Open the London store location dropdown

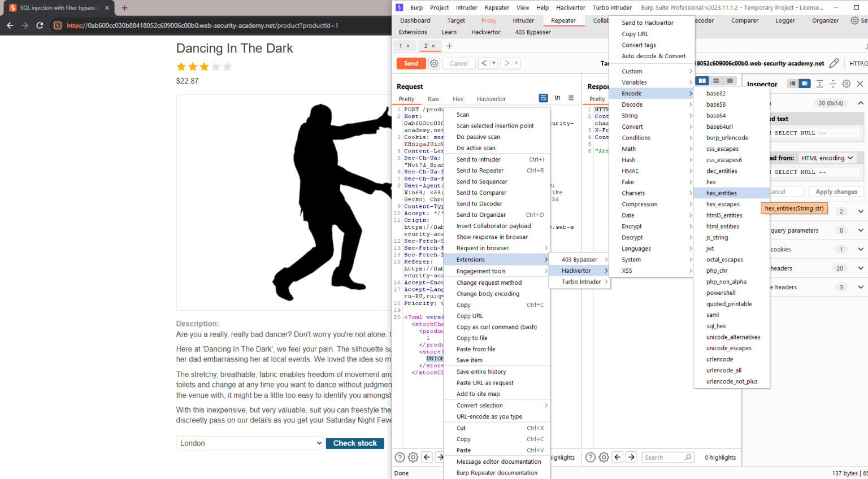(x=249, y=443)
